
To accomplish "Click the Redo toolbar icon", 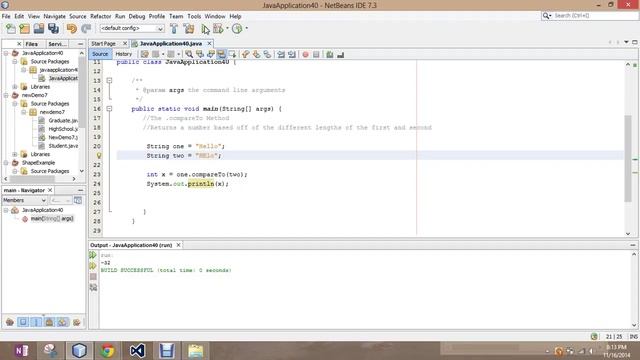I will 86,29.
